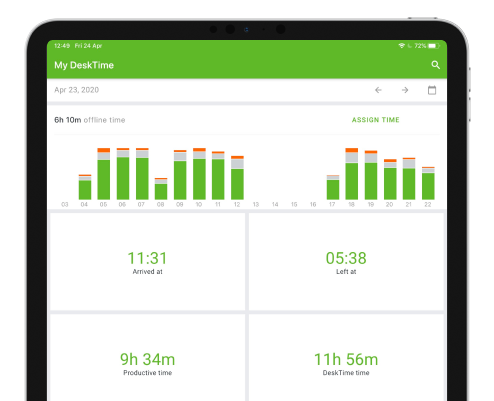Tap the 6h 10m offline time label
Image resolution: width=494 pixels, height=401 pixels.
coord(90,120)
